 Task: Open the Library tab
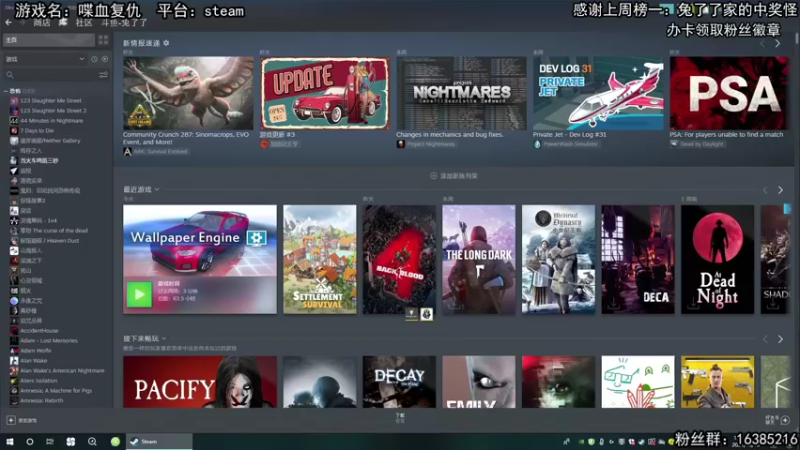(x=63, y=23)
